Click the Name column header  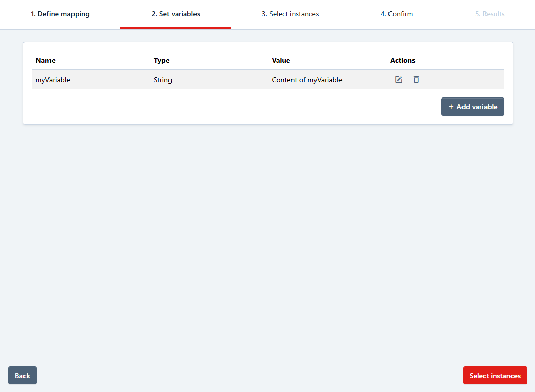point(45,60)
